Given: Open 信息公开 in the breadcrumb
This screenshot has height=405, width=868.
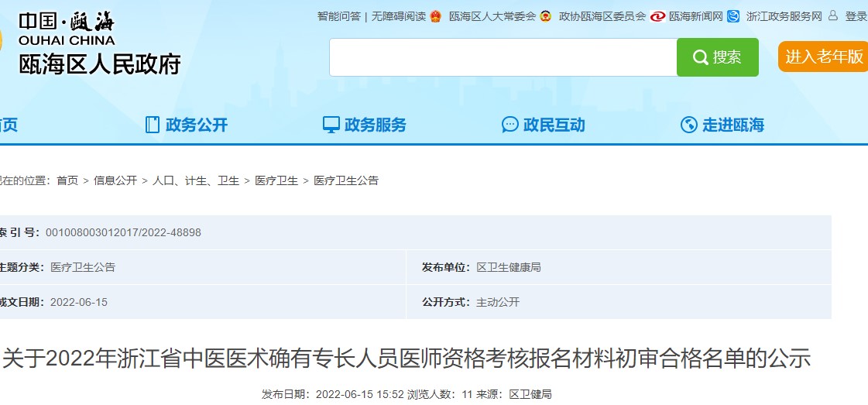Looking at the screenshot, I should pyautogui.click(x=115, y=180).
